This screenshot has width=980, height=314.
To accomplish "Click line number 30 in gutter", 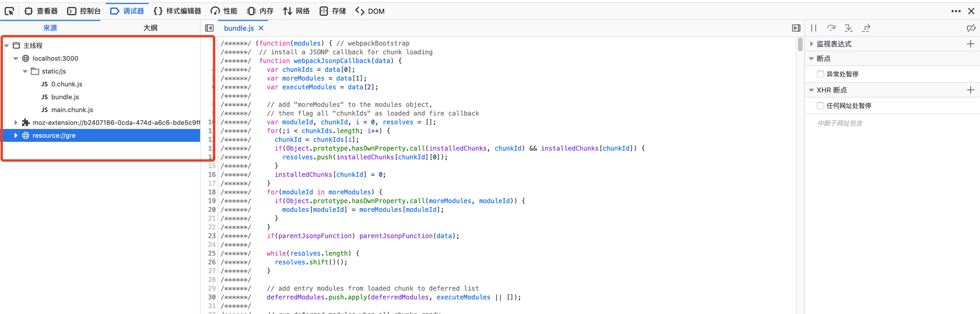I will click(x=212, y=297).
